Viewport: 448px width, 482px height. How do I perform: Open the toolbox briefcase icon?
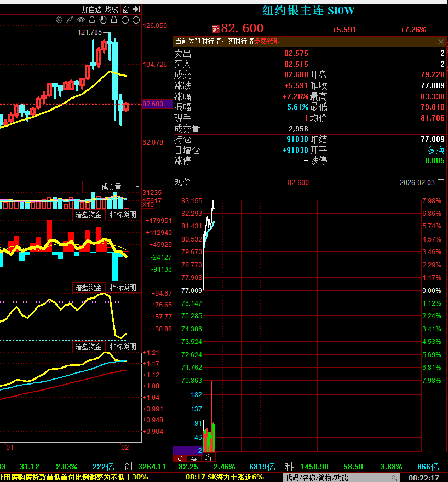tap(92, 20)
